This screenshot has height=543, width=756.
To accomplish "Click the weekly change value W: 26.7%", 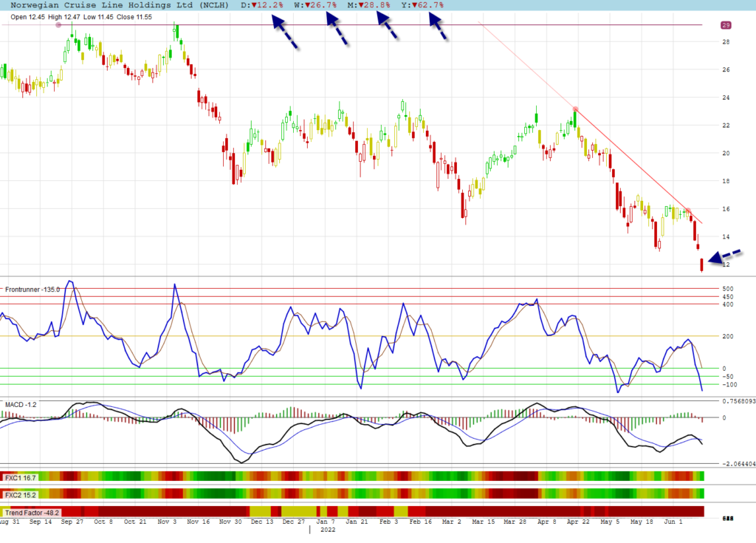I will tap(316, 5).
